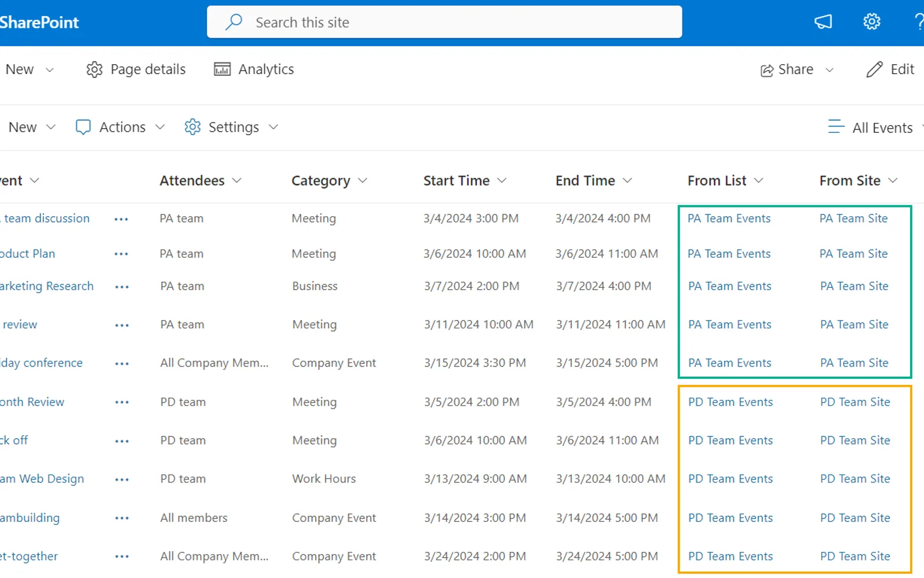Open the list New dropdown
Image resolution: width=924 pixels, height=578 pixels.
click(32, 127)
